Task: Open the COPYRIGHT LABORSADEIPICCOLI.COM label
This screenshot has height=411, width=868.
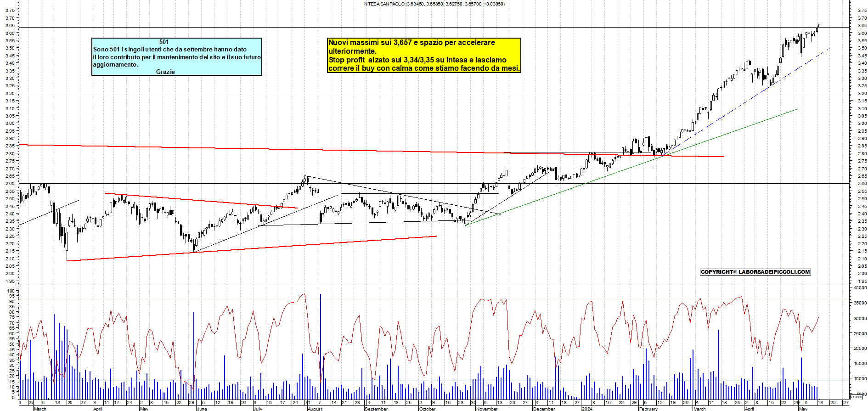Action: [x=755, y=272]
